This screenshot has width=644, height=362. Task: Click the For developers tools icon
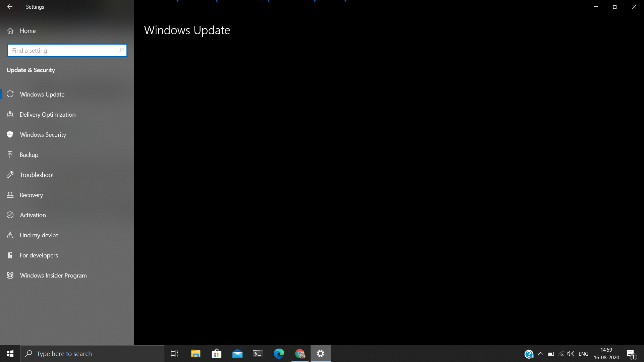pyautogui.click(x=10, y=255)
